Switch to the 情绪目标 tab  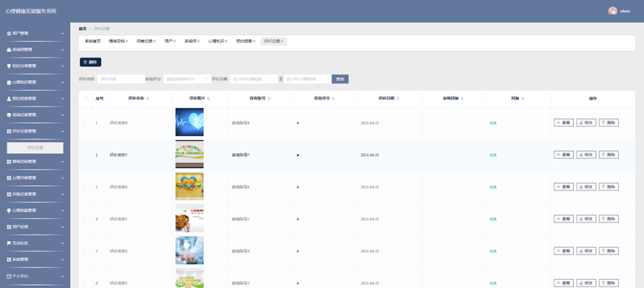[117, 42]
